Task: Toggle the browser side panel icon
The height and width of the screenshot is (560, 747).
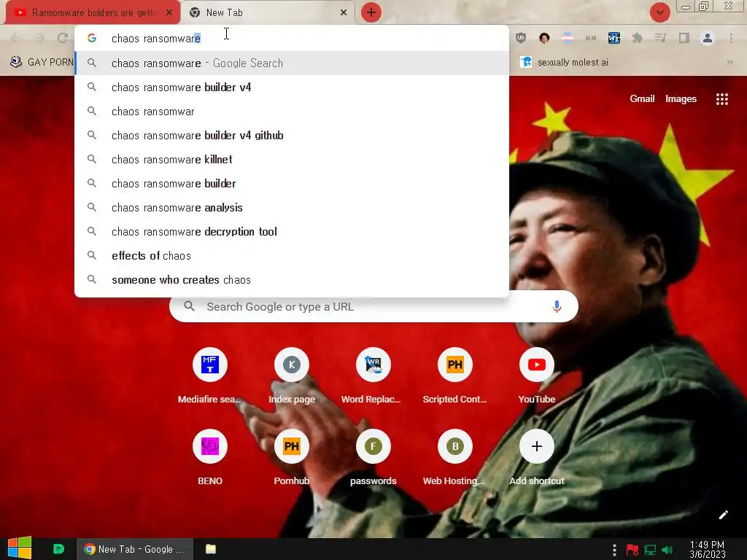Action: pos(684,38)
